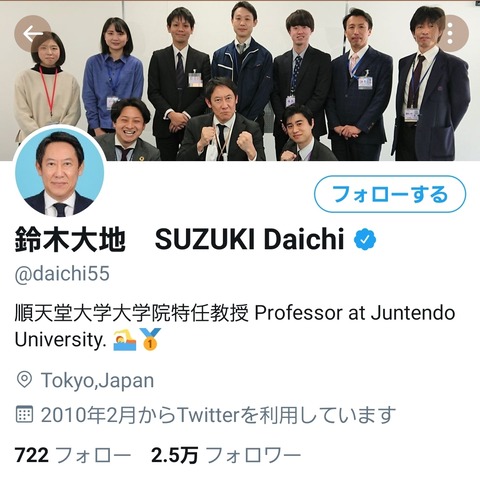This screenshot has height=487, width=480.
Task: Tap the blue verified badge icon
Action: [x=365, y=239]
